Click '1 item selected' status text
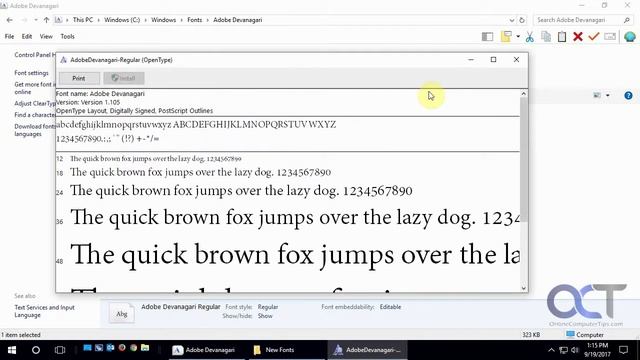The image size is (640, 360). [x=20, y=335]
